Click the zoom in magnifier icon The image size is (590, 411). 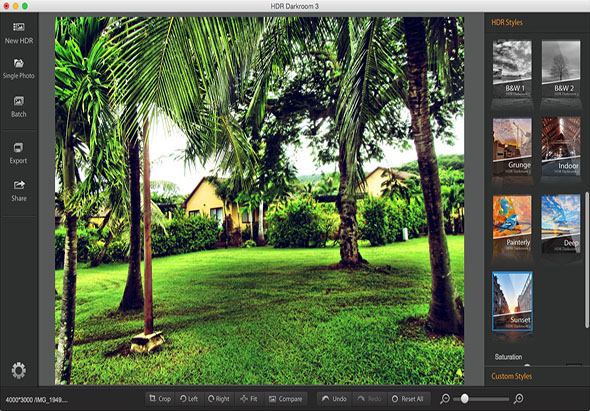coord(518,399)
